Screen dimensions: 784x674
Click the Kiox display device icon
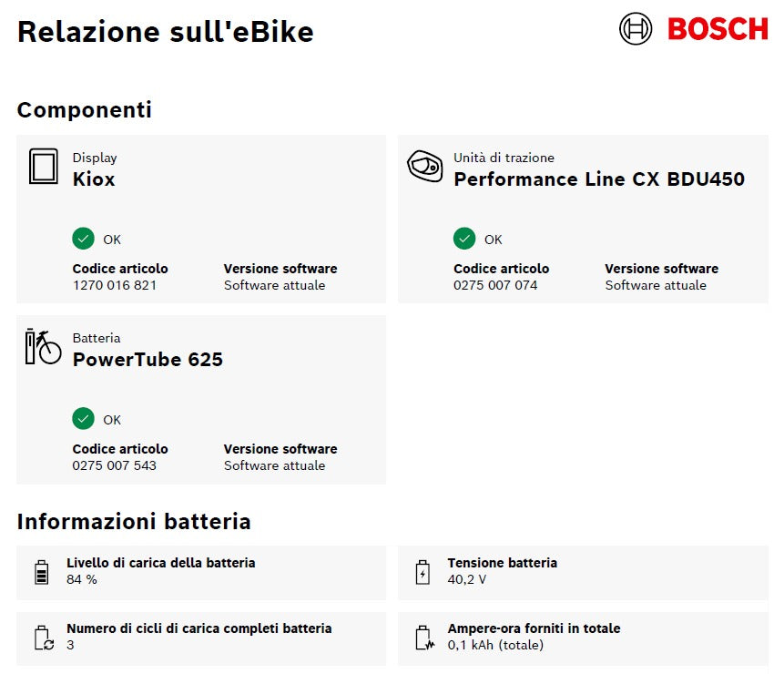point(43,167)
